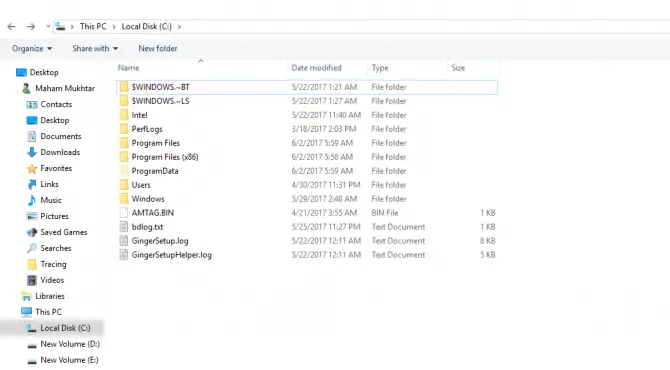Sort by Type column header
Viewport: 670px width, 370px height.
[380, 68]
